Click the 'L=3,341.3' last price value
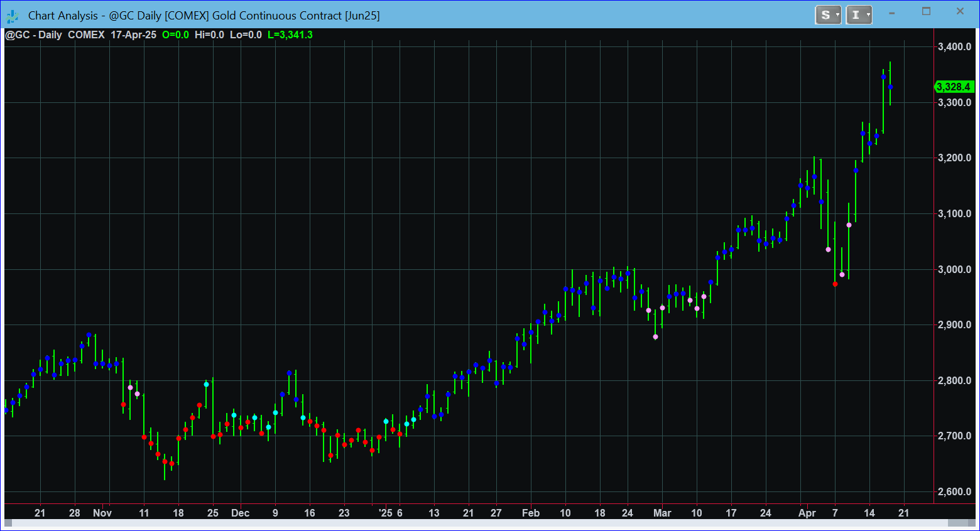The height and width of the screenshot is (531, 980). point(290,35)
